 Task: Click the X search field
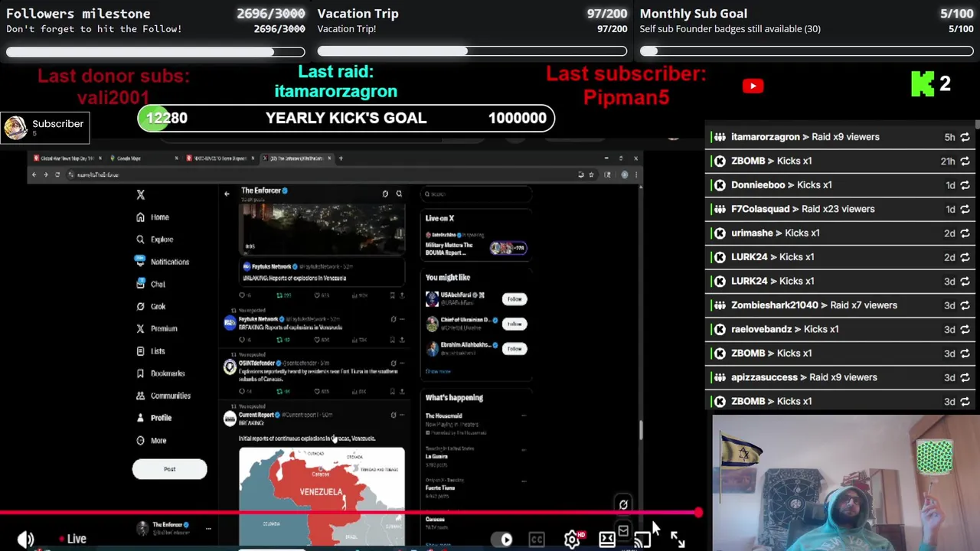[x=475, y=194]
